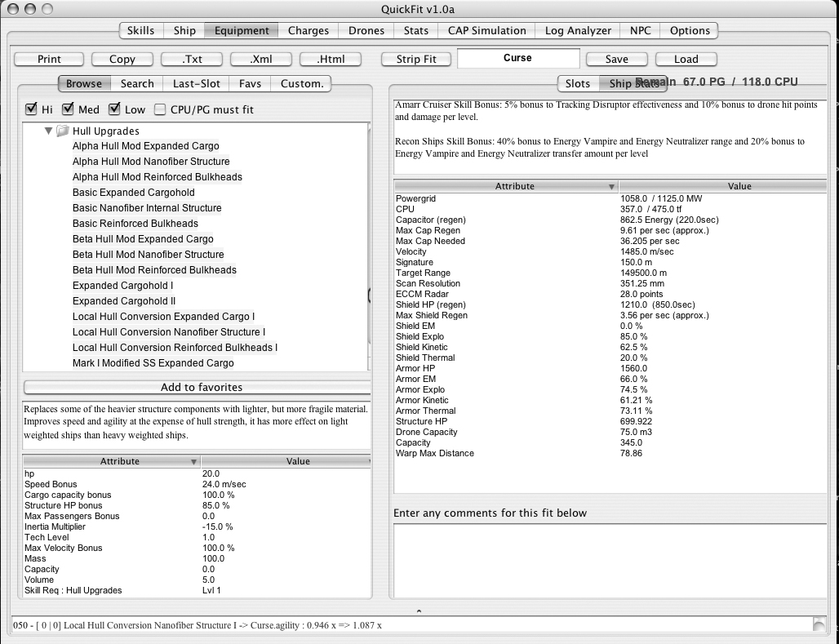This screenshot has height=644, width=839.
Task: Select Alpha Hull Mod Nanofiber Structure
Action: [x=151, y=162]
